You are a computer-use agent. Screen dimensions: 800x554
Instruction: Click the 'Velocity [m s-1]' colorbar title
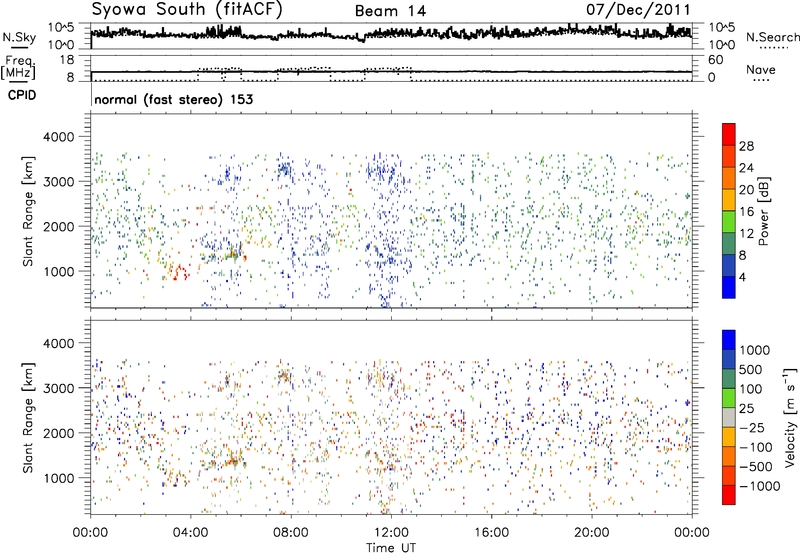[790, 416]
